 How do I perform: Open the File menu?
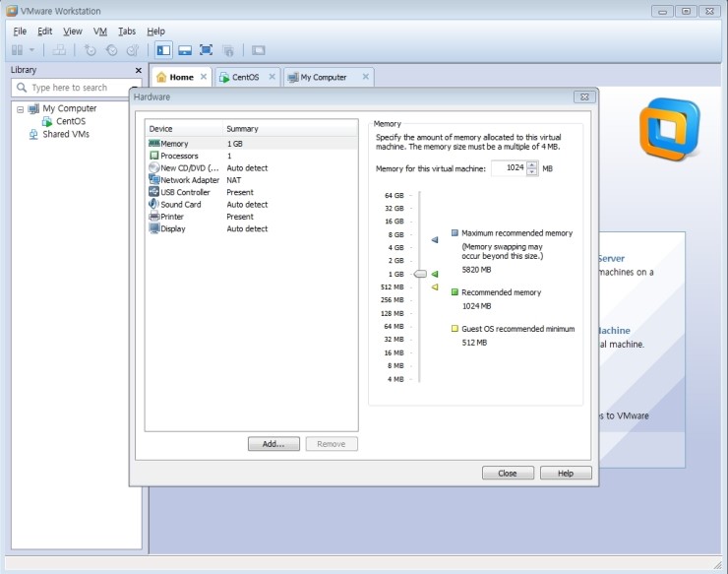coord(20,32)
